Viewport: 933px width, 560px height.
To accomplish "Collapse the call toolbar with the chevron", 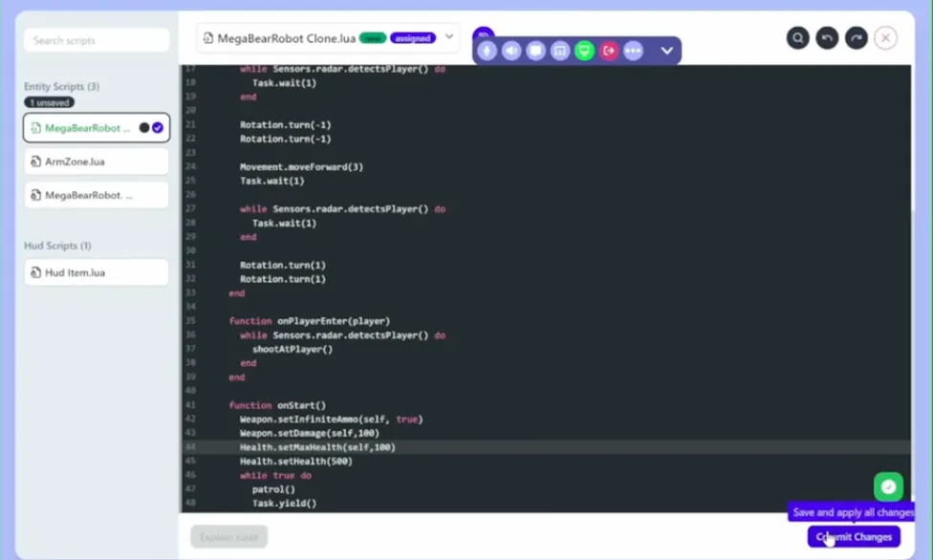I will tap(667, 52).
